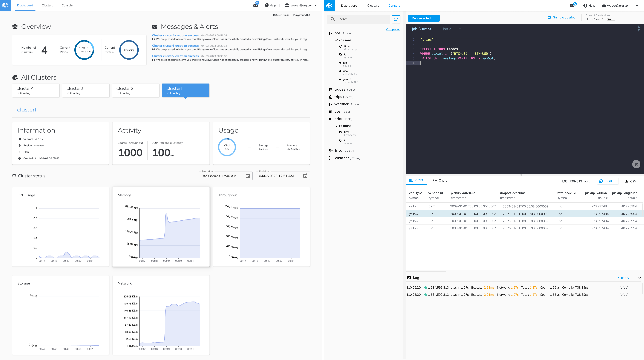
Task: Switch to the Job 2 tab
Action: click(x=447, y=29)
